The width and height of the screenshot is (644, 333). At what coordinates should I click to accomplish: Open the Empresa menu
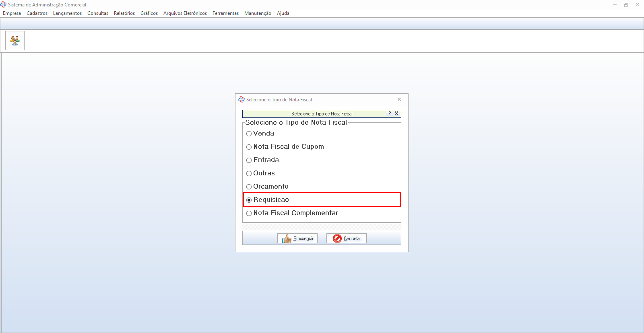(x=12, y=13)
